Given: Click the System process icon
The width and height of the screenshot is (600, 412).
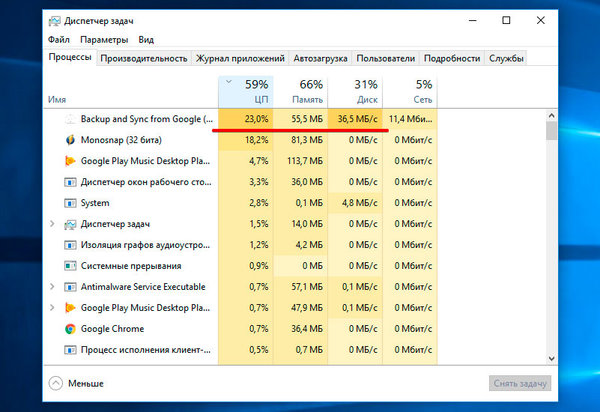Looking at the screenshot, I should [70, 203].
